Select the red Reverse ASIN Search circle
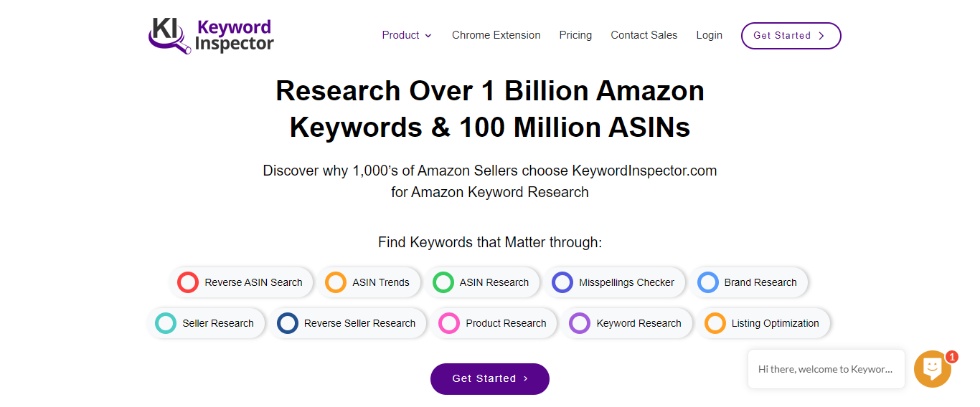Viewport: 980px width, 407px height. 188,282
